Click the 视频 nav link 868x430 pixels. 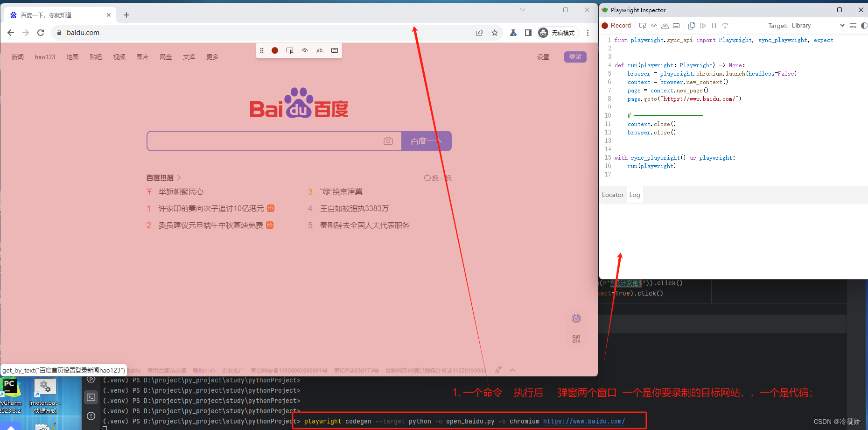tap(119, 57)
